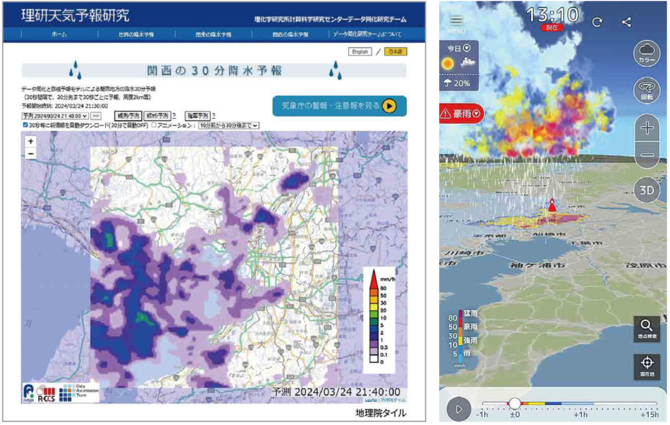The width and height of the screenshot is (670, 425).
Task: Open the fourth navigation item, Kansai precipitation forecast
Action: point(290,35)
